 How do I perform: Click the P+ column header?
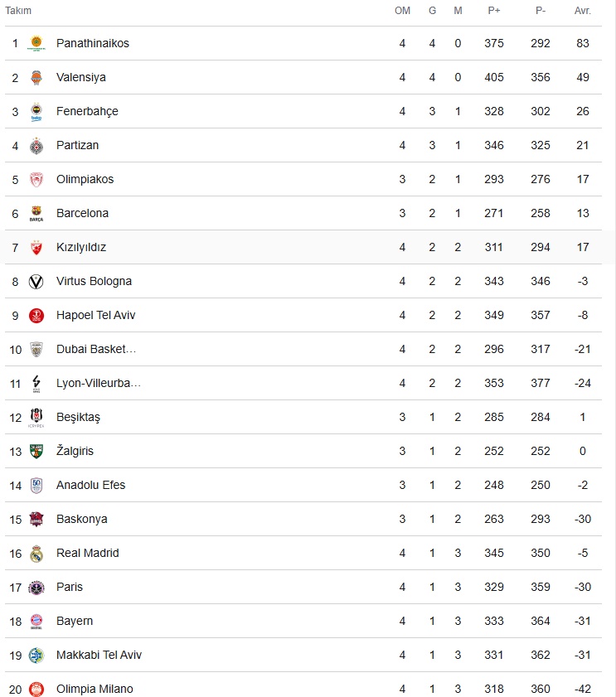point(494,11)
